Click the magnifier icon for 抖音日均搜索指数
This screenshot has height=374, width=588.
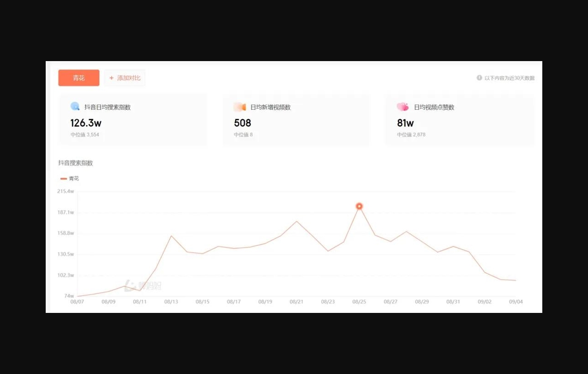[x=75, y=106]
